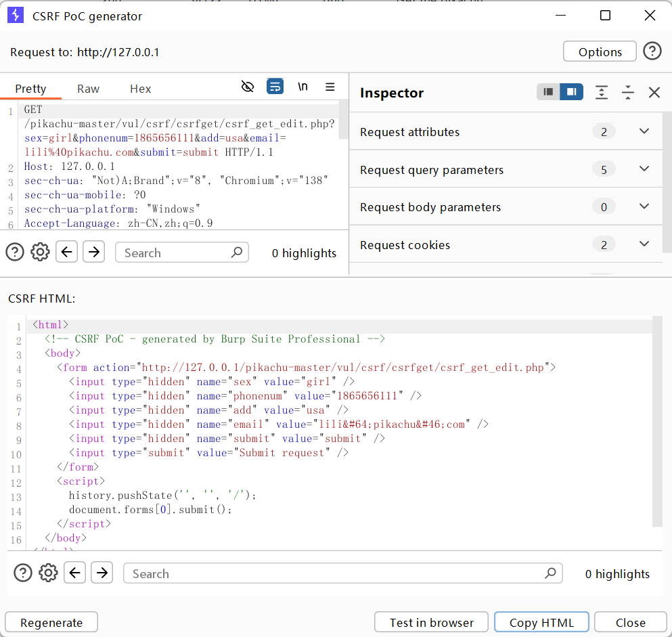
Task: Minimize the CSRF PoC generator window
Action: pyautogui.click(x=560, y=16)
